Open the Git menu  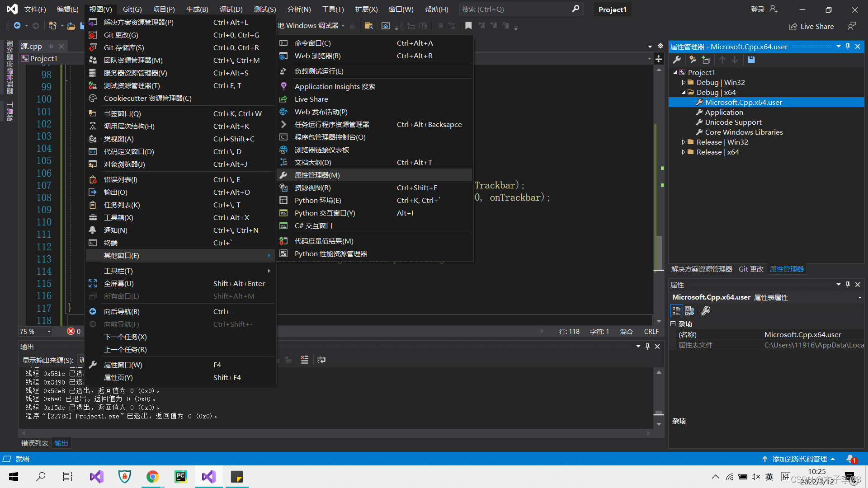tap(132, 9)
